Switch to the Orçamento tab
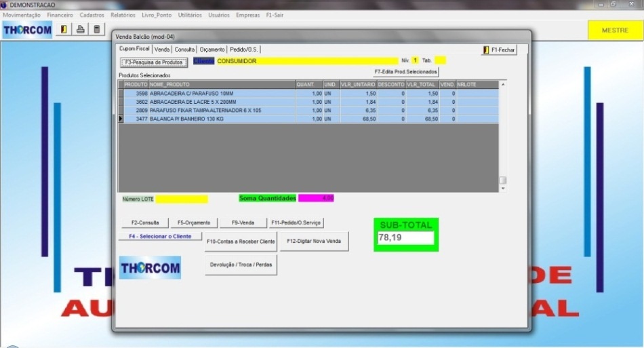This screenshot has height=348, width=644. tap(212, 50)
